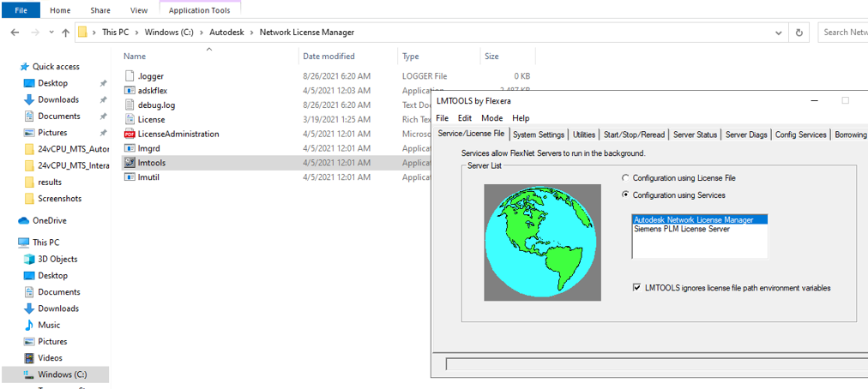The width and height of the screenshot is (868, 389).
Task: Click the OneDrive cloud icon in sidebar
Action: point(25,220)
